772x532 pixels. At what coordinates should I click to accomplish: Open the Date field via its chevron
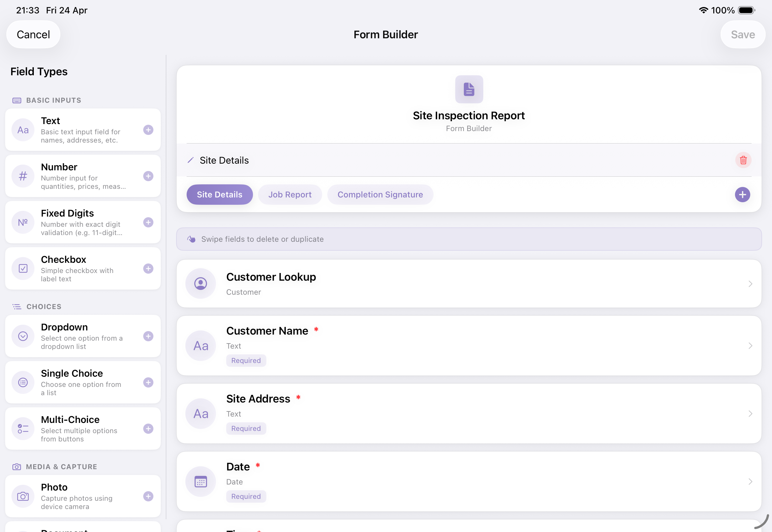pyautogui.click(x=750, y=482)
